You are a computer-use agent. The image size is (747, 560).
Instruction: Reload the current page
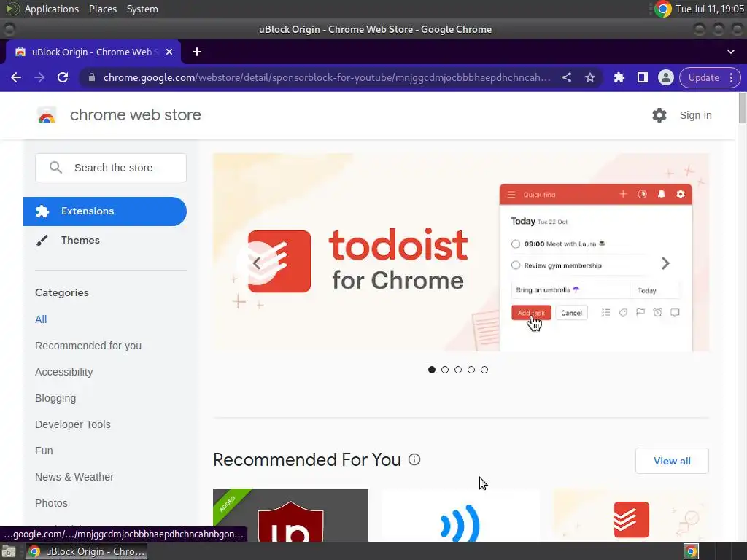tap(63, 77)
